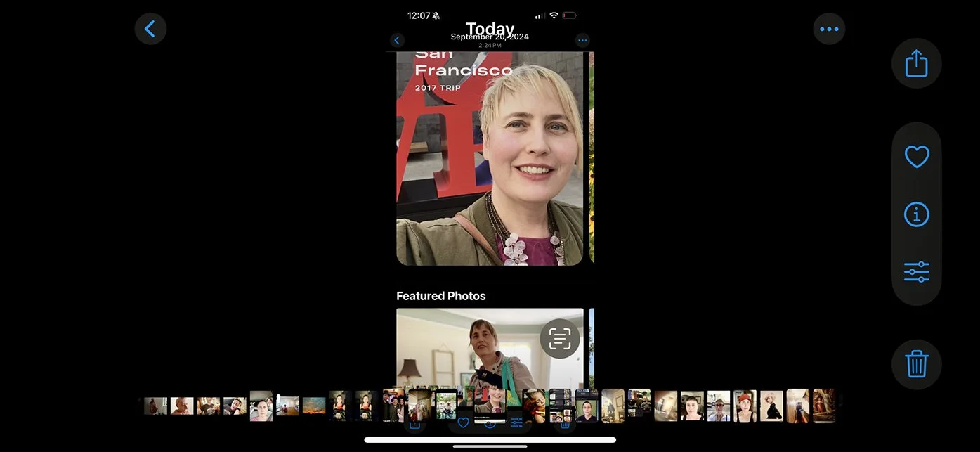980x452 pixels.
Task: Open the large top-right ellipsis more options menu
Action: pyautogui.click(x=829, y=29)
